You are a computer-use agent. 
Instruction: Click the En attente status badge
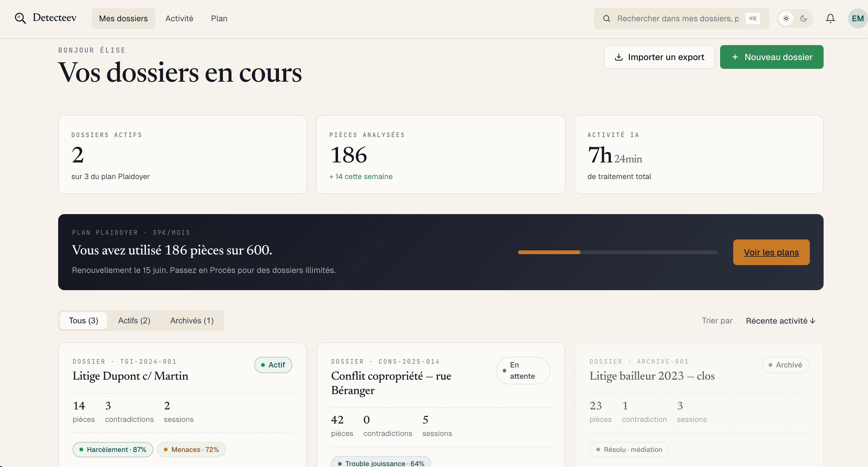click(523, 371)
